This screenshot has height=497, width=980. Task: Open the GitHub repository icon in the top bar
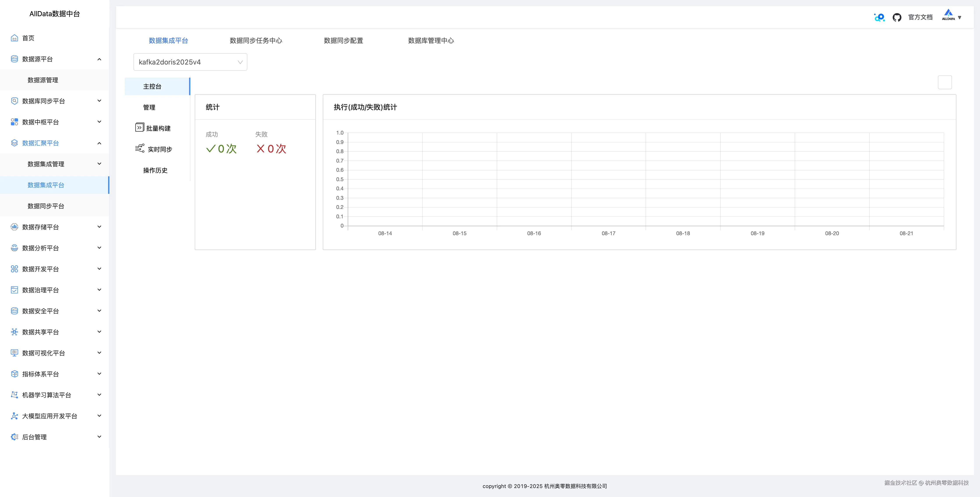coord(897,17)
